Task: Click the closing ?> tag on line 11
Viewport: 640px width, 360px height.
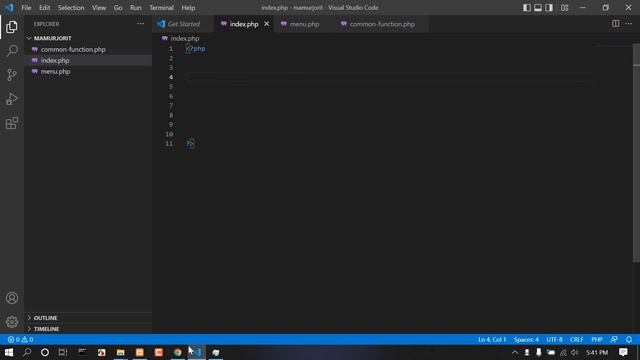Action: (190, 144)
